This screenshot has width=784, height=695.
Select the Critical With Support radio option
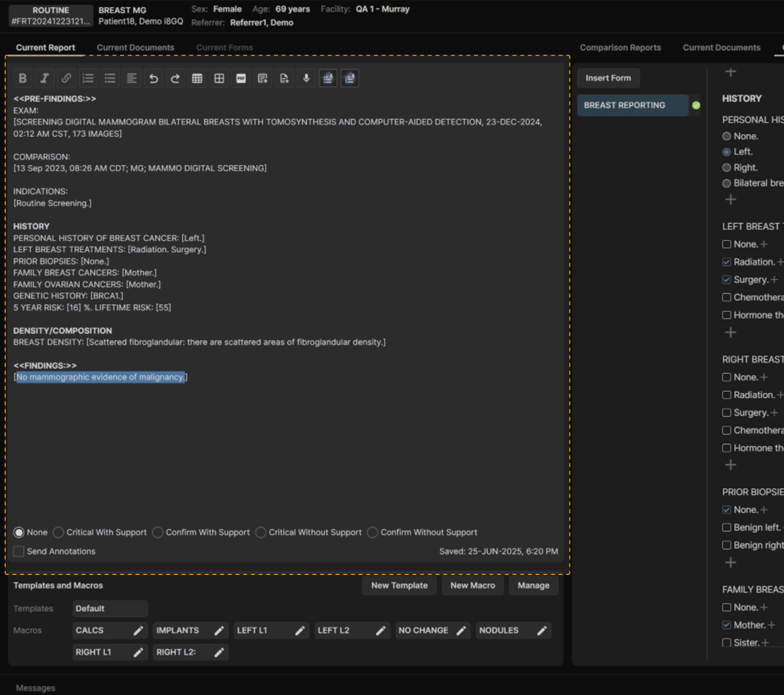click(x=58, y=532)
